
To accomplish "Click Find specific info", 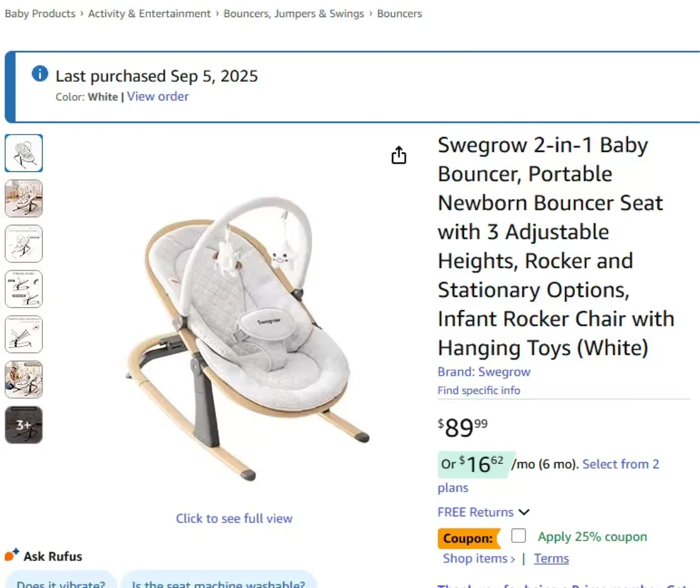I will point(478,390).
